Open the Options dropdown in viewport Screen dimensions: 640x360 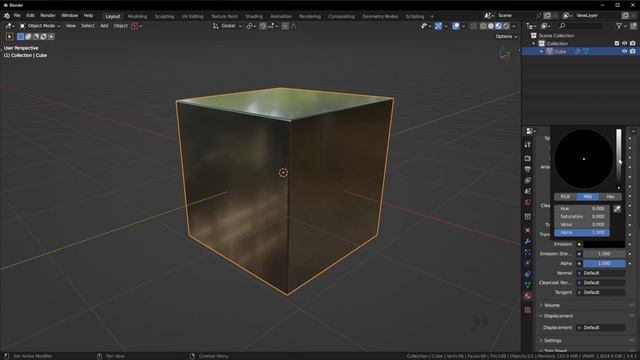click(x=506, y=36)
